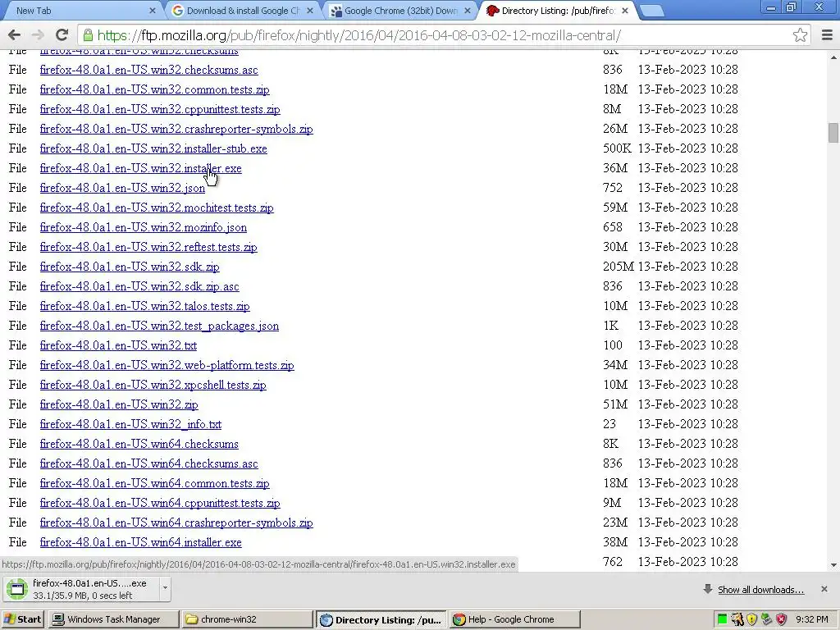840x630 pixels.
Task: Click the Directory Listing taskbar button
Action: coord(381,619)
